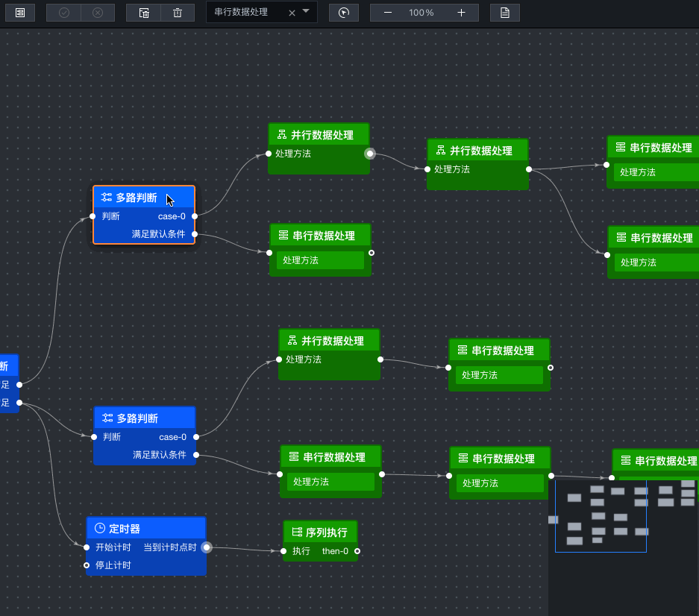Screen dimensions: 699x616
Task: Click the 当到计时点时 output port
Action: pos(207,547)
